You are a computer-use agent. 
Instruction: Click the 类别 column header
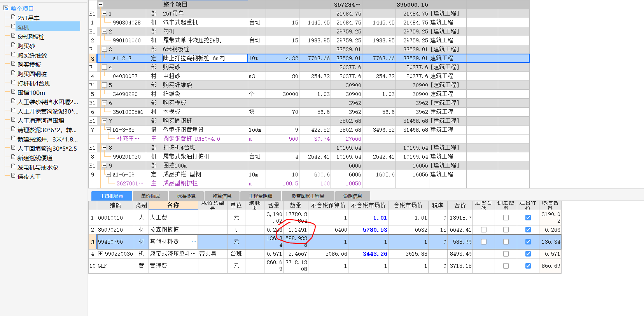click(141, 205)
